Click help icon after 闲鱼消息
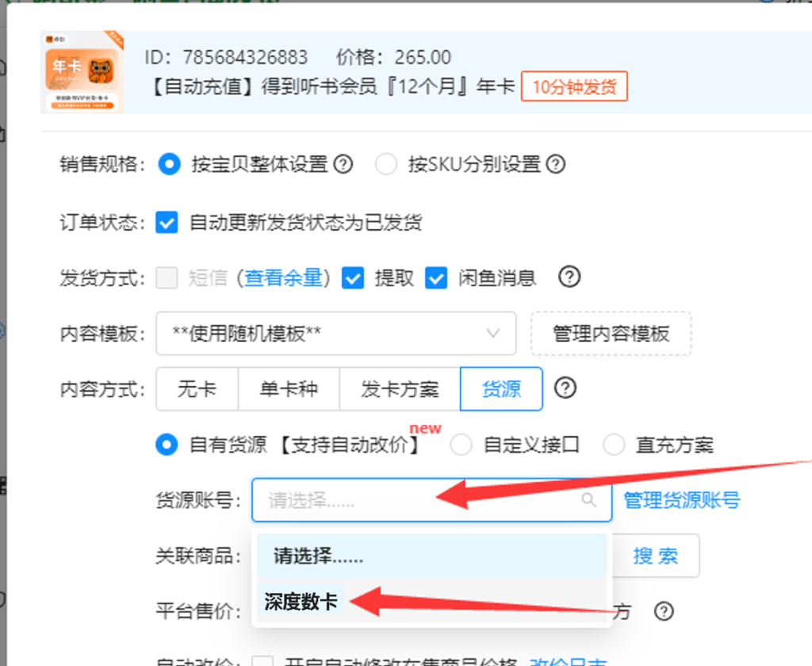This screenshot has height=666, width=812. click(x=569, y=277)
